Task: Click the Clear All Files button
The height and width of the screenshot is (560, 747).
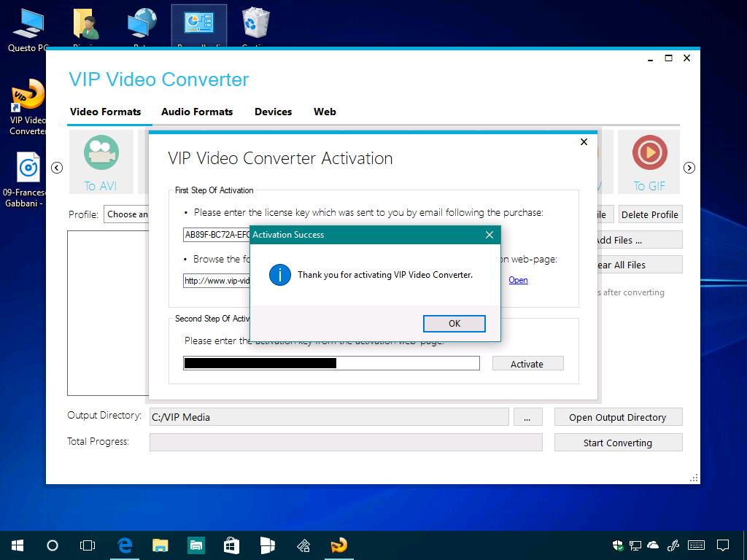Action: 638,265
